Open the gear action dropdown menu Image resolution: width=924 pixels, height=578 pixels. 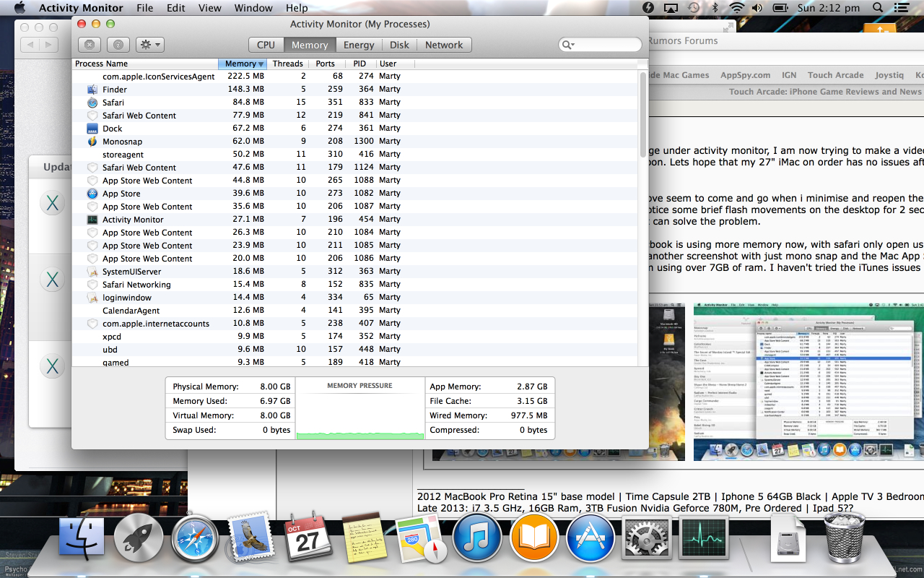point(150,45)
